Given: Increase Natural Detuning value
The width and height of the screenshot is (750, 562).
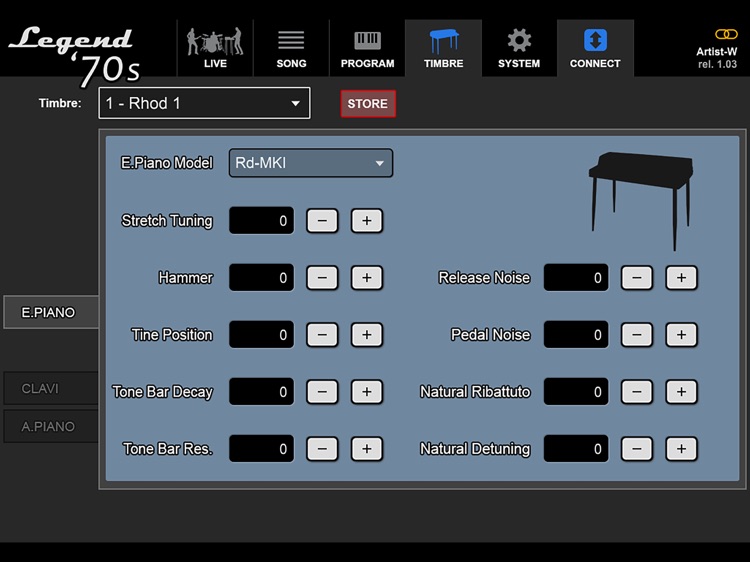Looking at the screenshot, I should 682,449.
